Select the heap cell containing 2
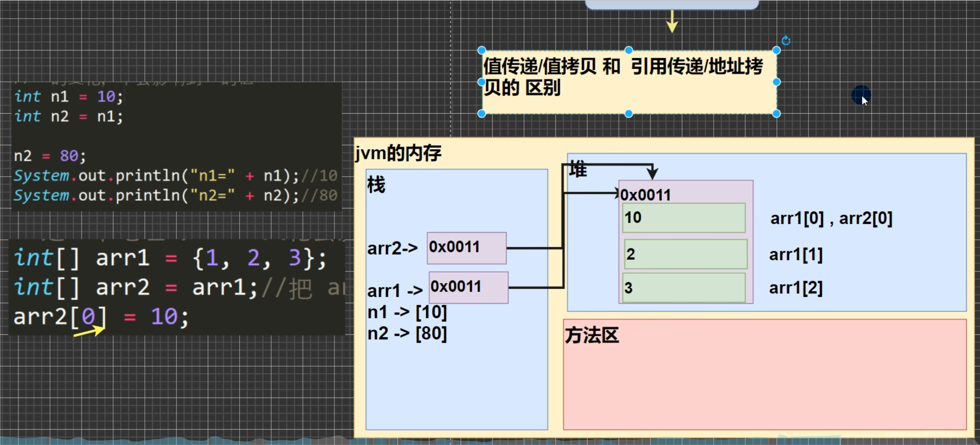The width and height of the screenshot is (980, 445). pos(686,254)
